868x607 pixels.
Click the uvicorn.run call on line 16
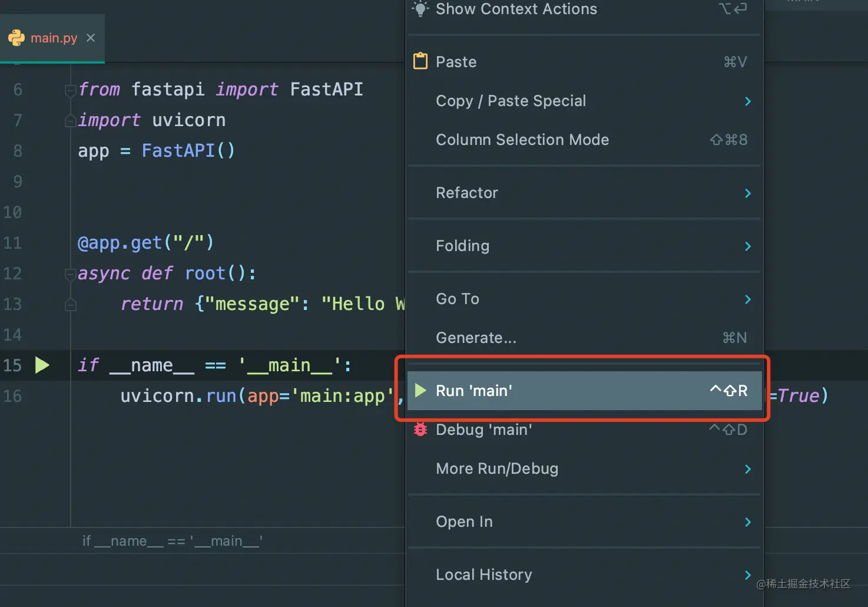(178, 396)
